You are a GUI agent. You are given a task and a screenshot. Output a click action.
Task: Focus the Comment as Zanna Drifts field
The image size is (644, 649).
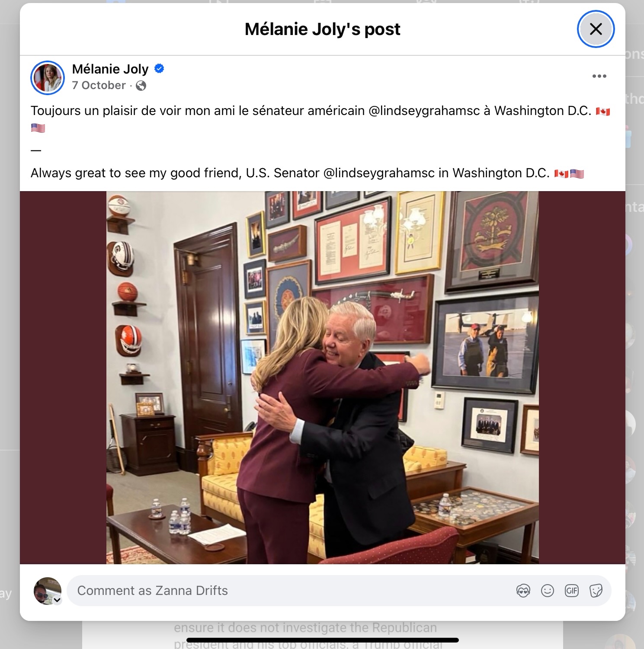click(290, 591)
